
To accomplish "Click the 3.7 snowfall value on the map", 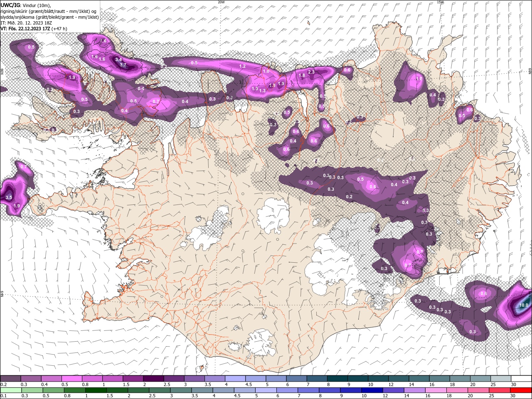I will coord(123,65).
